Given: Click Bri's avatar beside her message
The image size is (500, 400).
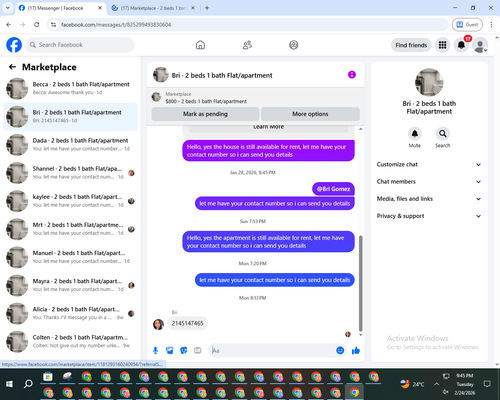Looking at the screenshot, I should (158, 324).
